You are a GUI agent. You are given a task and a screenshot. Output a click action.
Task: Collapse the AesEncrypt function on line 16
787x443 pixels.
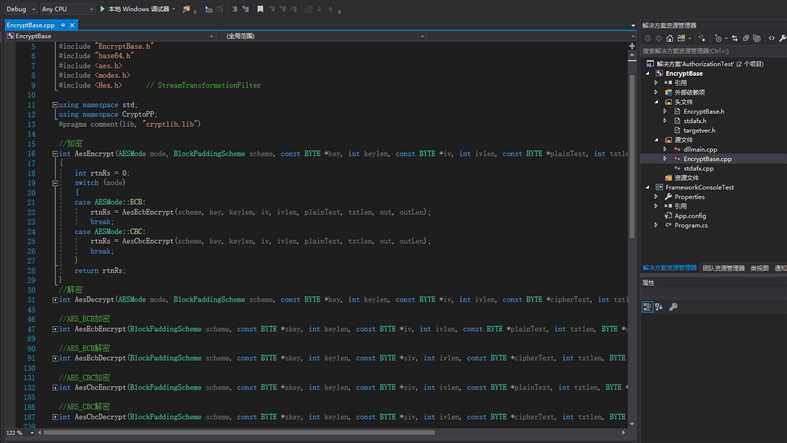55,154
